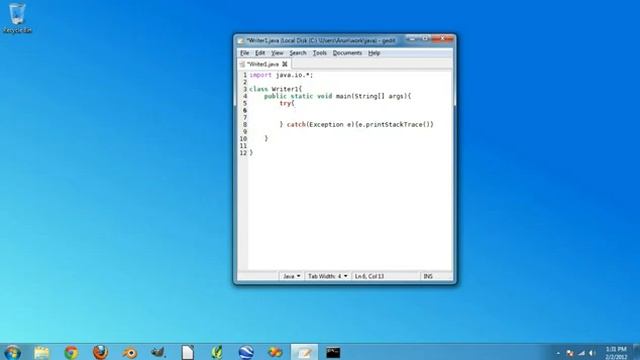Image resolution: width=640 pixels, height=360 pixels.
Task: Click the 'public static void main' line
Action: [x=338, y=96]
